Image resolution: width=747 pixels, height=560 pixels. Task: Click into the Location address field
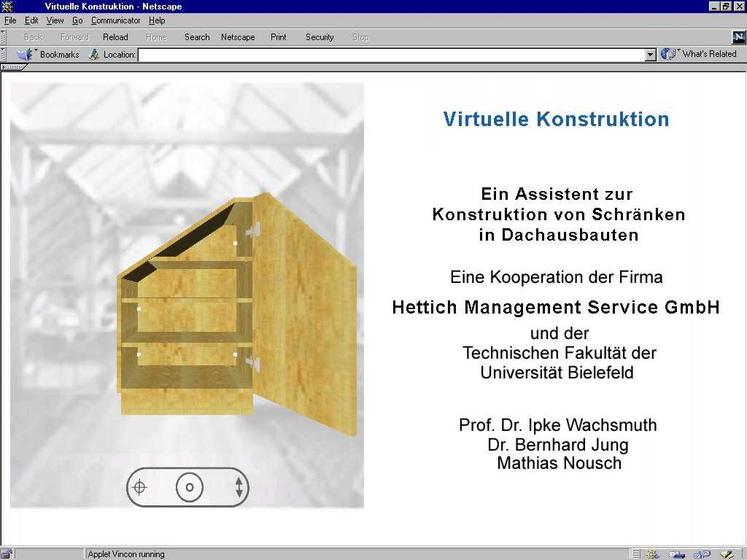392,55
